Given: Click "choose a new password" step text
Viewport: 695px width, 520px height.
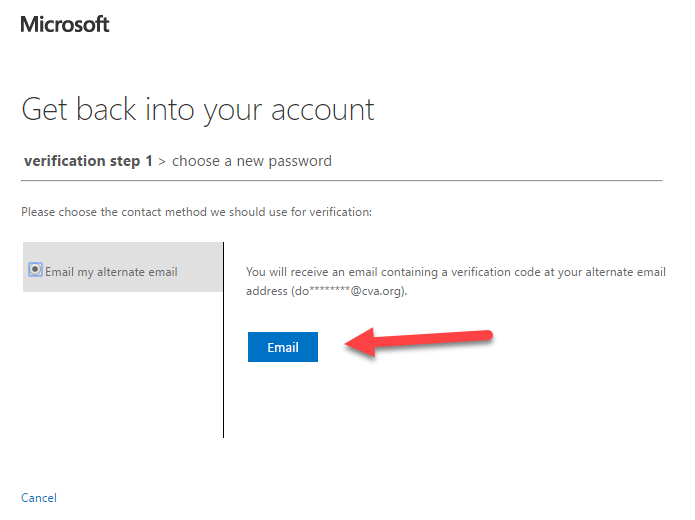Looking at the screenshot, I should tap(252, 161).
